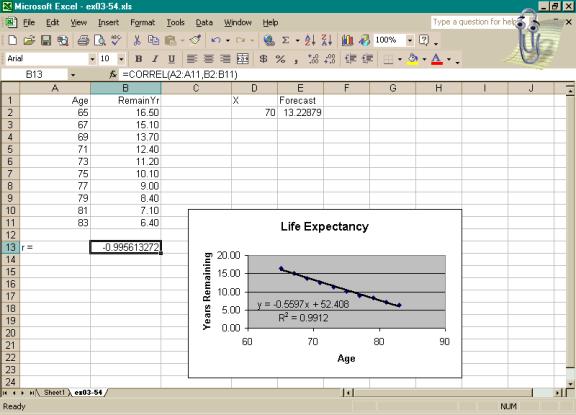
Task: Click the Cut scissors icon
Action: tap(137, 40)
